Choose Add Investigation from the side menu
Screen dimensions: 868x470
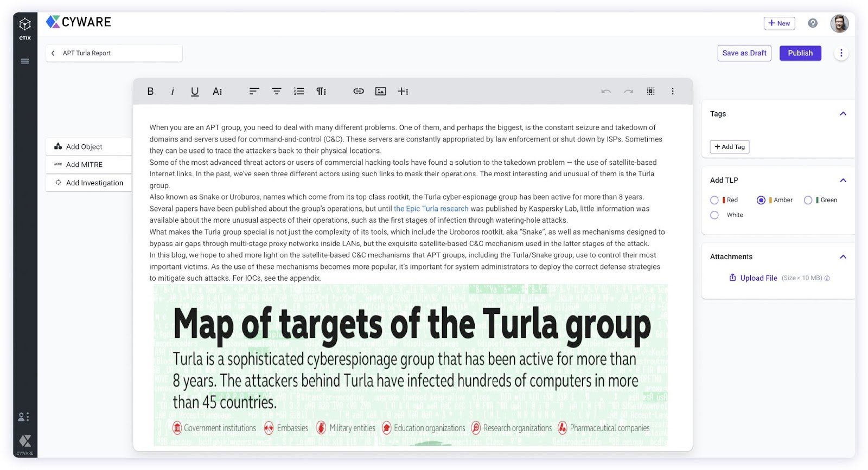click(89, 183)
